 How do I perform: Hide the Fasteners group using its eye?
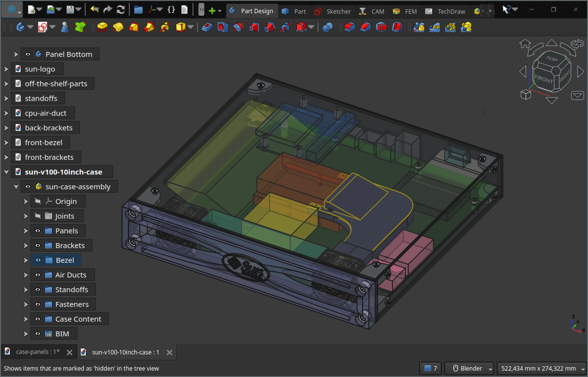coord(38,304)
